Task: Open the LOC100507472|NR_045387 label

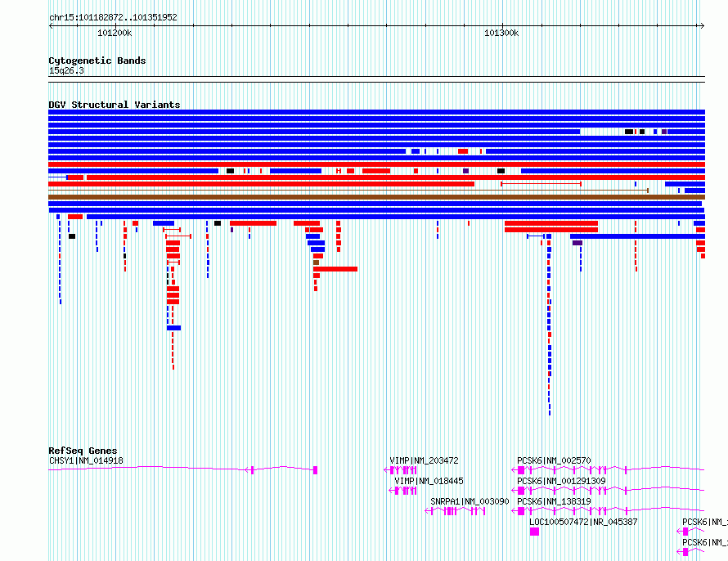Action: tap(583, 522)
